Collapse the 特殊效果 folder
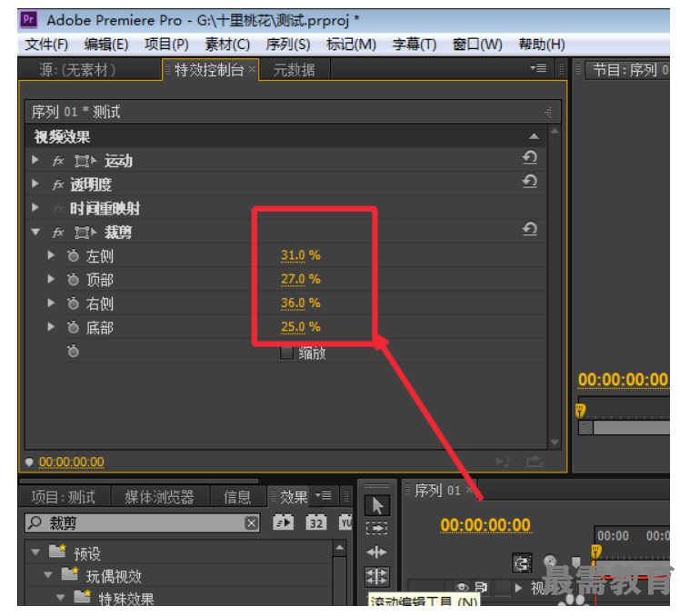This screenshot has height=616, width=680. (x=60, y=598)
